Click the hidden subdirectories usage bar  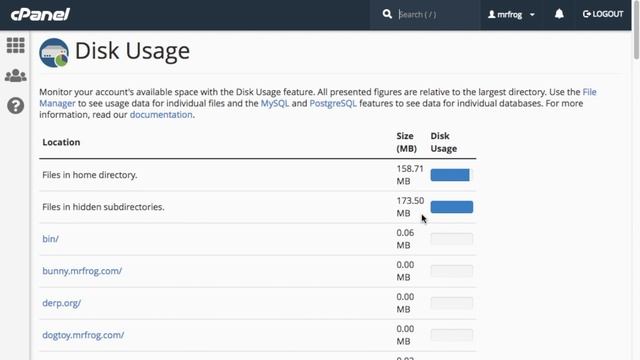click(x=451, y=207)
